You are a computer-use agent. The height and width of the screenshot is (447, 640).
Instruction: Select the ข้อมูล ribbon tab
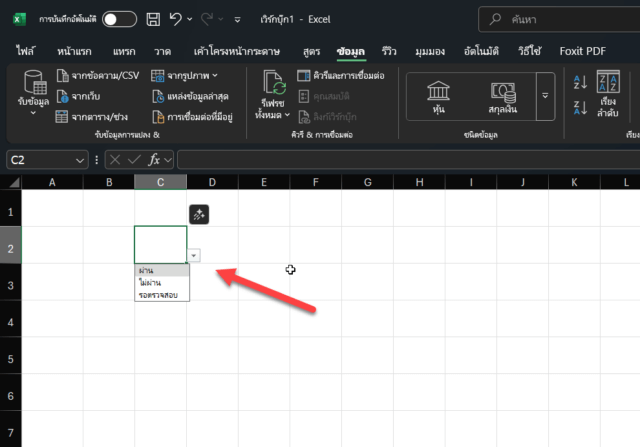pyautogui.click(x=351, y=51)
